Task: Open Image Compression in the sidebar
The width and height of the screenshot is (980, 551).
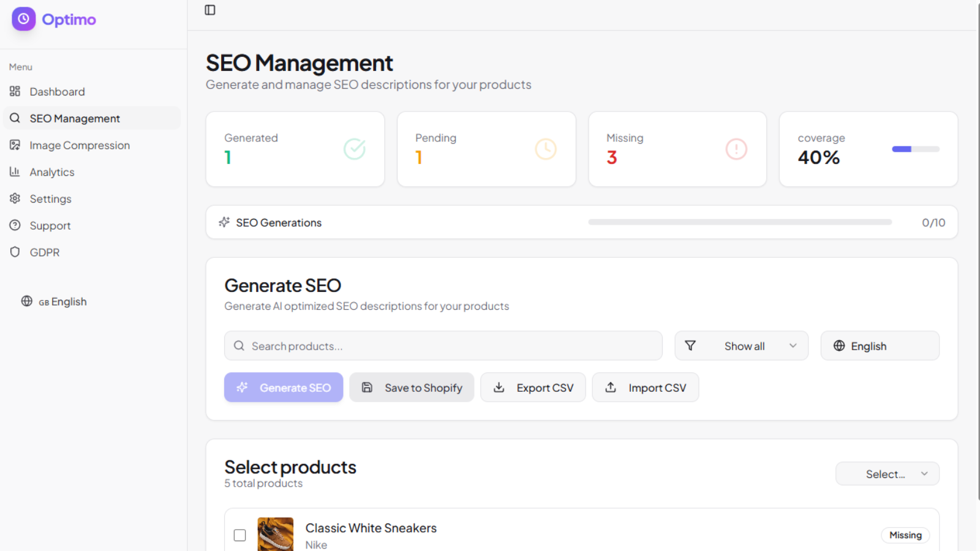Action: 80,145
